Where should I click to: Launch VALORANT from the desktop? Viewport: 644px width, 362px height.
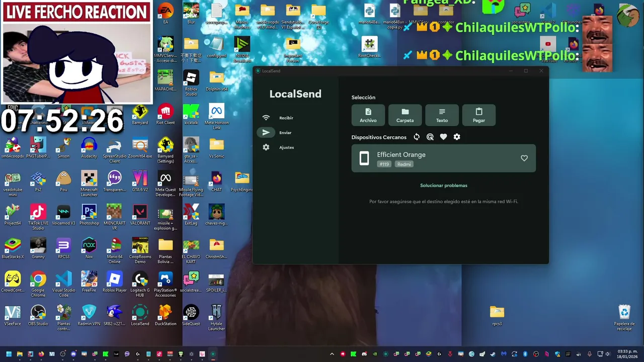[140, 215]
